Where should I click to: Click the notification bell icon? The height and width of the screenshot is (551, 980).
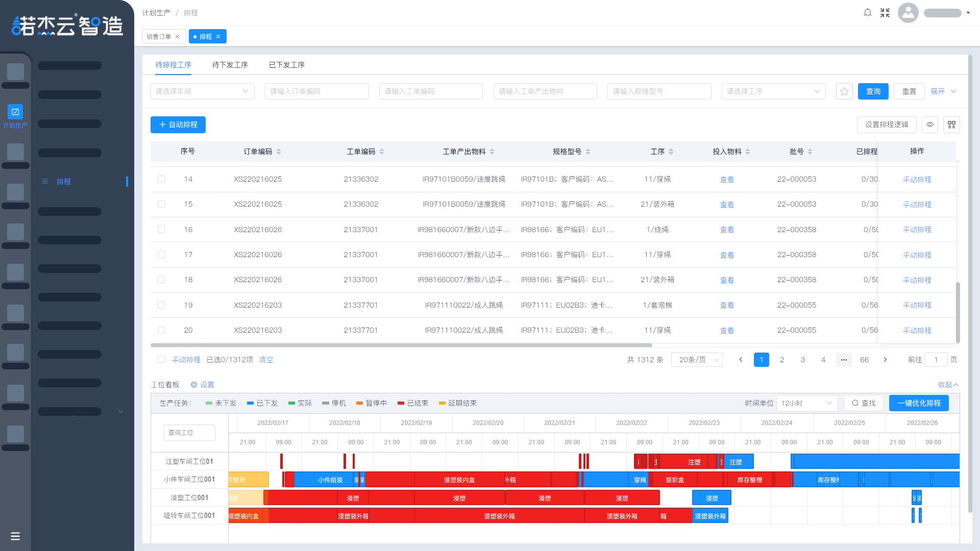point(867,13)
